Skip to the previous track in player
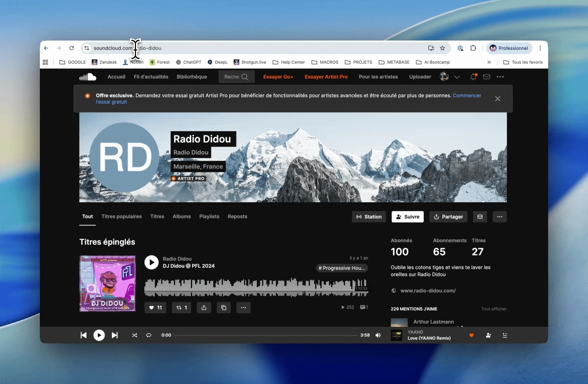The height and width of the screenshot is (384, 588). click(x=84, y=335)
